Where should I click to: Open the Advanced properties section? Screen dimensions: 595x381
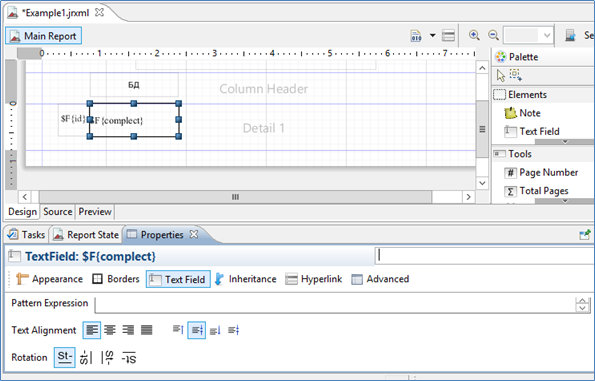pyautogui.click(x=380, y=279)
